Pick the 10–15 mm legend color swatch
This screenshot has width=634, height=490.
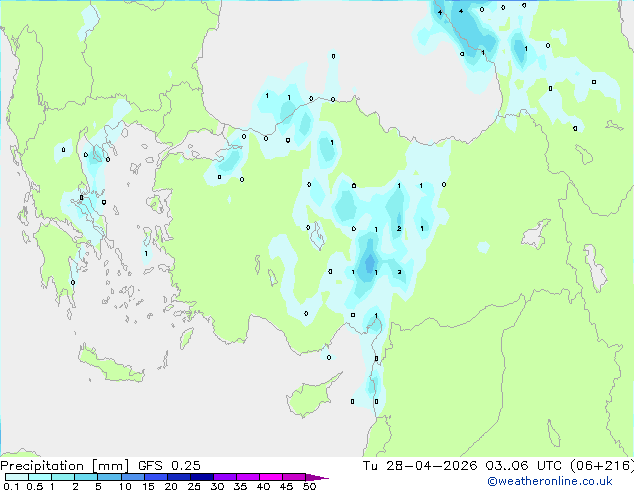point(132,477)
